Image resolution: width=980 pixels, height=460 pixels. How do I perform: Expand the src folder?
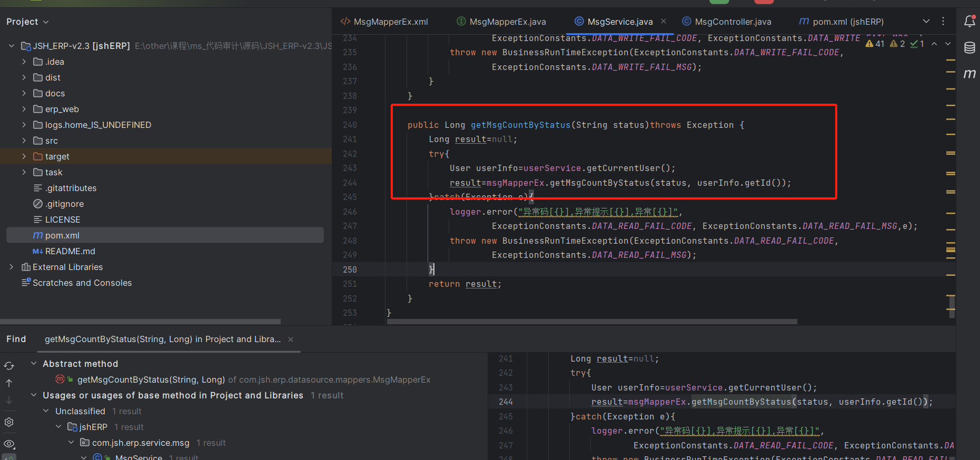tap(24, 141)
